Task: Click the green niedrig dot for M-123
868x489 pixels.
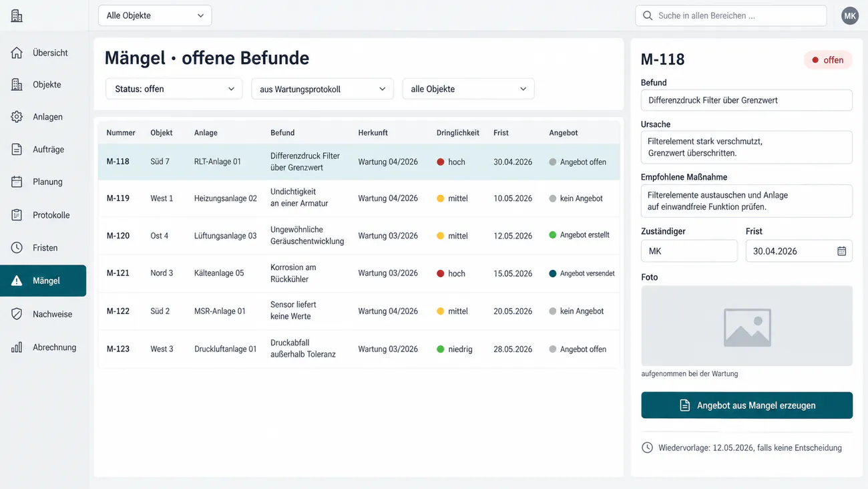Action: pyautogui.click(x=440, y=349)
